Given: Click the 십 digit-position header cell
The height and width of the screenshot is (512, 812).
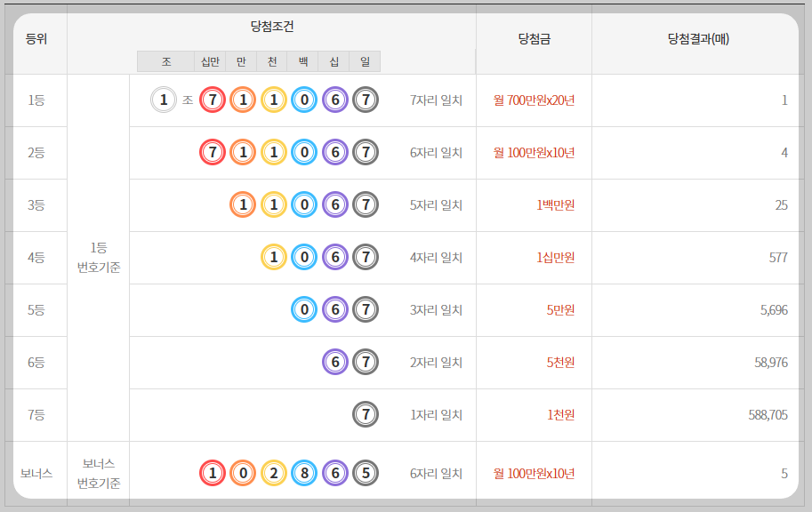Looking at the screenshot, I should pos(334,61).
